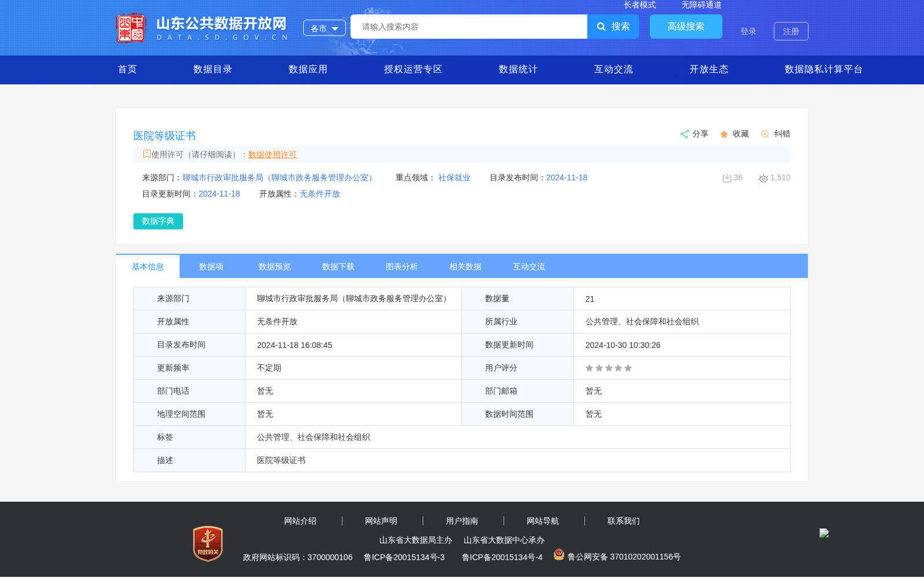The image size is (924, 578).
Task: Open the 数据目录 navigation item
Action: pyautogui.click(x=213, y=69)
